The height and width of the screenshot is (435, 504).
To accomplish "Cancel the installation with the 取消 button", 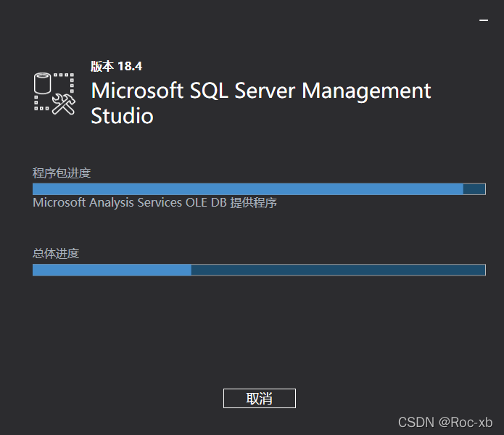I will point(259,398).
